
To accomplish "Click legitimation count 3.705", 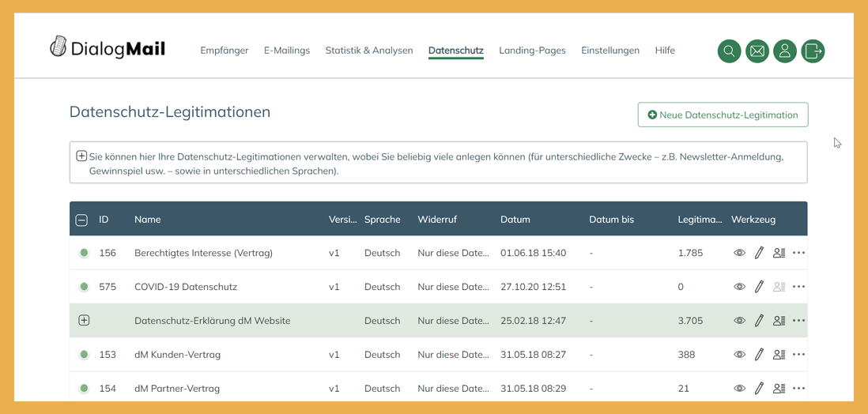I will (690, 321).
